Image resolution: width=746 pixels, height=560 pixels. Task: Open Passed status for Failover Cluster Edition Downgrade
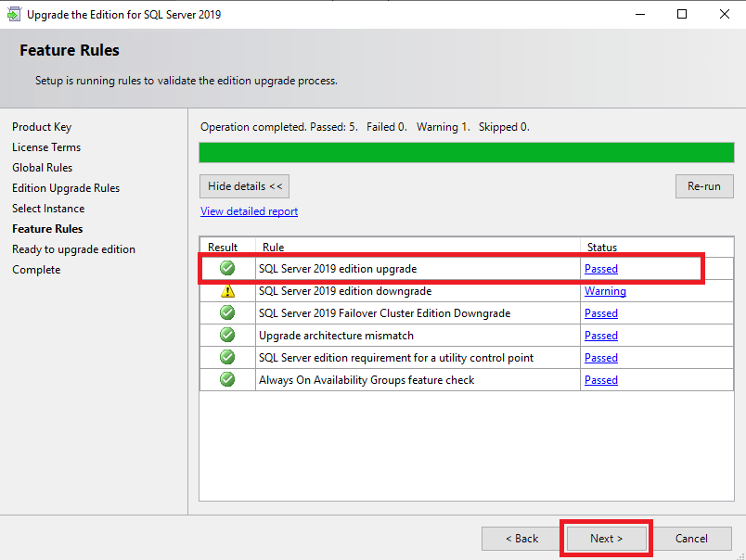click(x=601, y=313)
